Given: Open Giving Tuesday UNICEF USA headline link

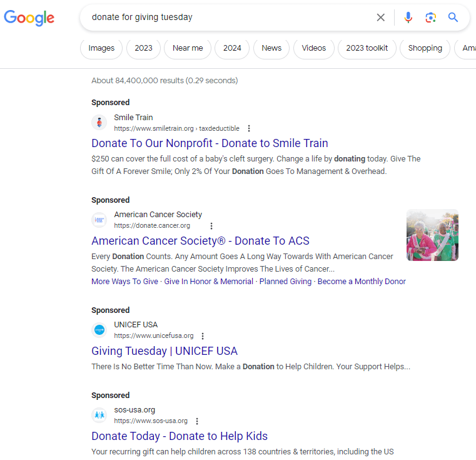Looking at the screenshot, I should point(165,351).
